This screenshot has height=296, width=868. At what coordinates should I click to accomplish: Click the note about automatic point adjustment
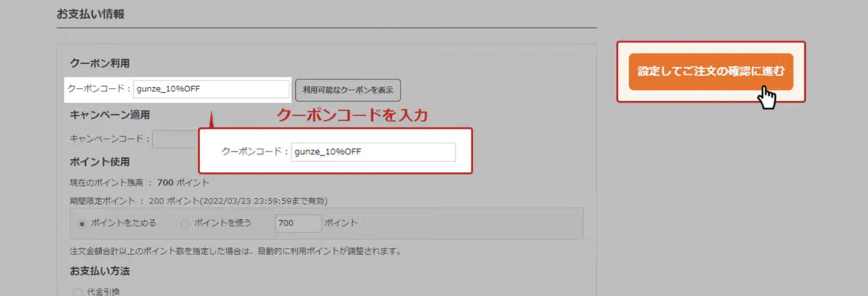pos(235,251)
